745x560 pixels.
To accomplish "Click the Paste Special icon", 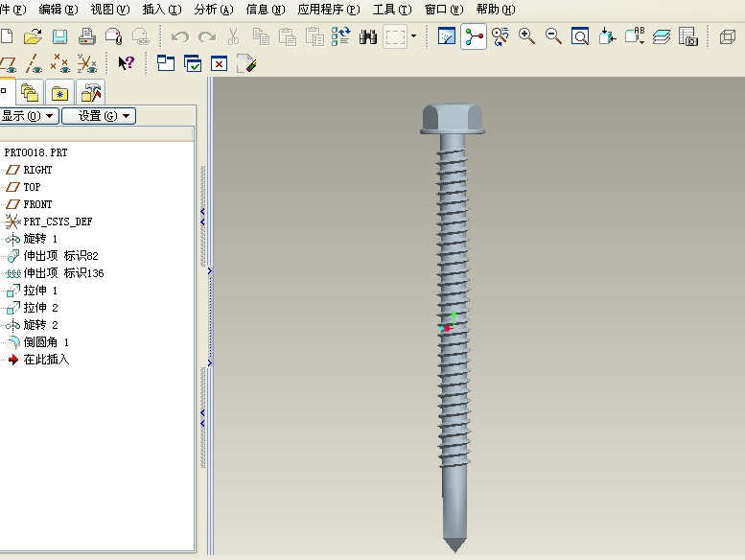I will tap(314, 36).
